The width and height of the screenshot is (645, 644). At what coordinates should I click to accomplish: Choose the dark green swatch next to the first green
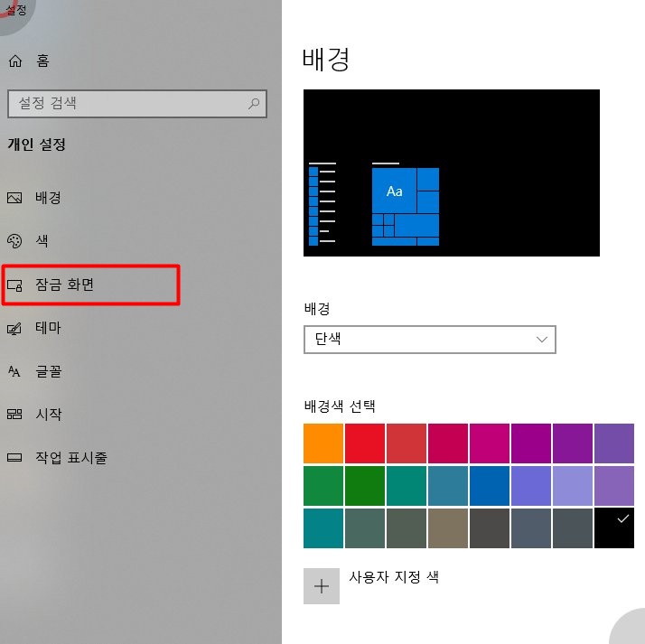click(365, 486)
